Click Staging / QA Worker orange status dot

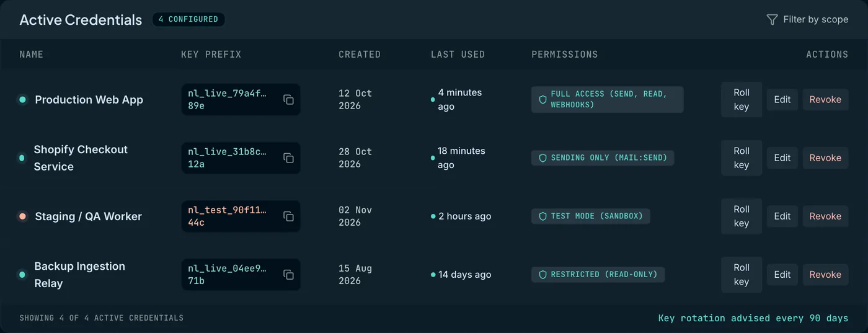[22, 216]
